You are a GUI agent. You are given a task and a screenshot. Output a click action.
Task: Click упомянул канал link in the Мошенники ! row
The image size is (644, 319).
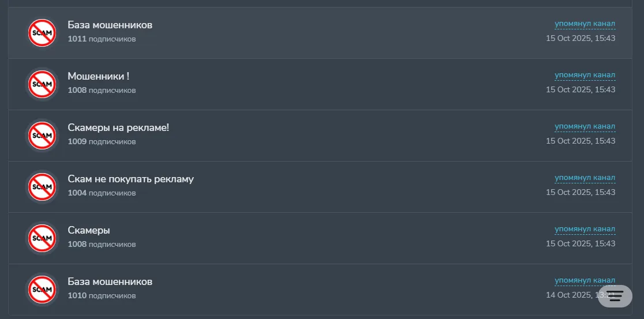point(585,75)
